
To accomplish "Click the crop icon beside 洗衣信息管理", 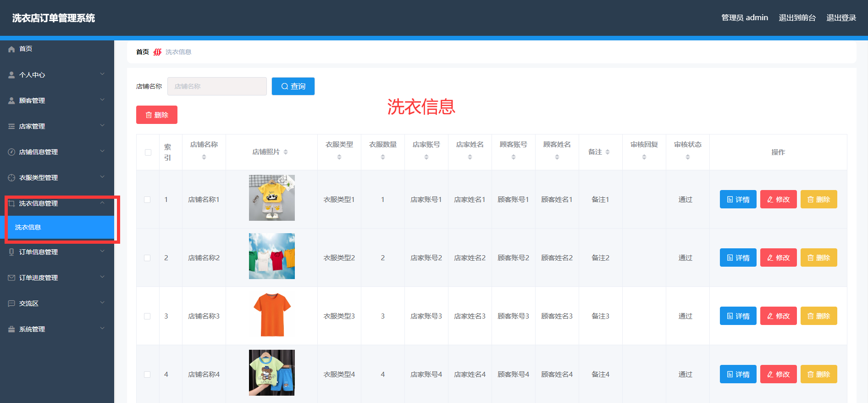I will point(11,203).
